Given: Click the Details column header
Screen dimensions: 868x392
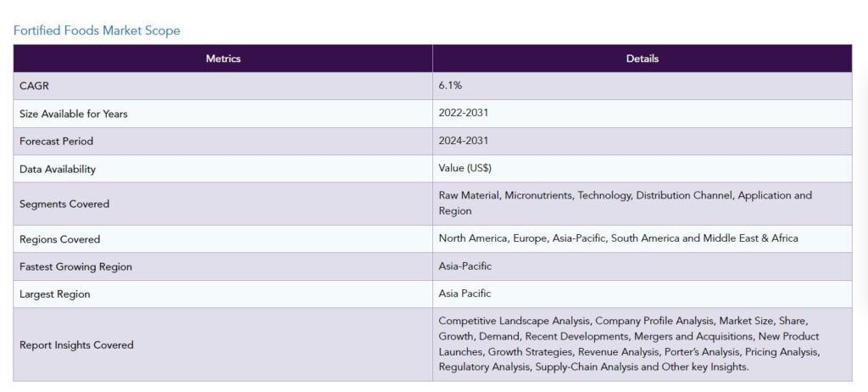Looking at the screenshot, I should (642, 59).
